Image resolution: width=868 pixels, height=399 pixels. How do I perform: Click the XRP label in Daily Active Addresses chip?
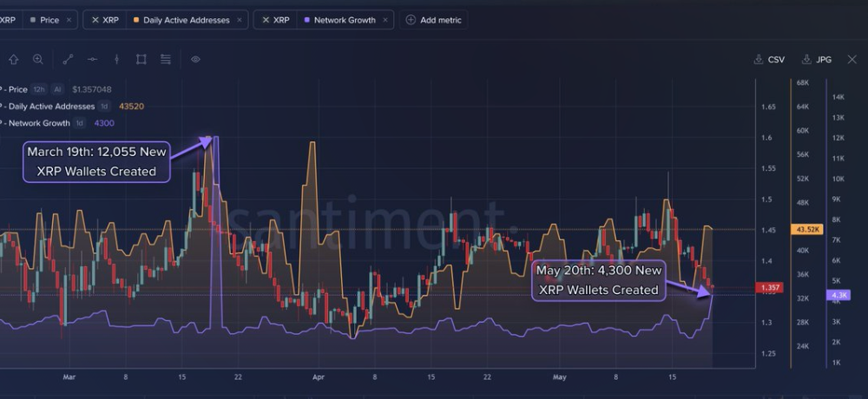[x=111, y=20]
